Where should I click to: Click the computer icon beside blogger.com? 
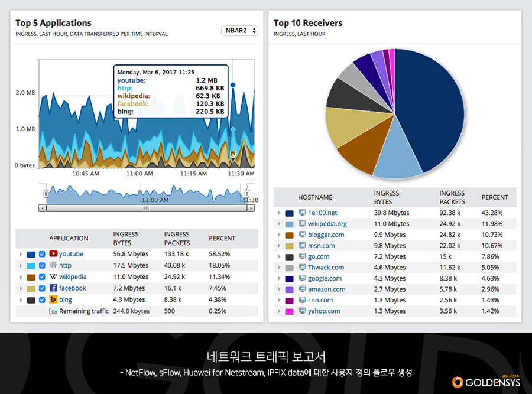tap(302, 235)
